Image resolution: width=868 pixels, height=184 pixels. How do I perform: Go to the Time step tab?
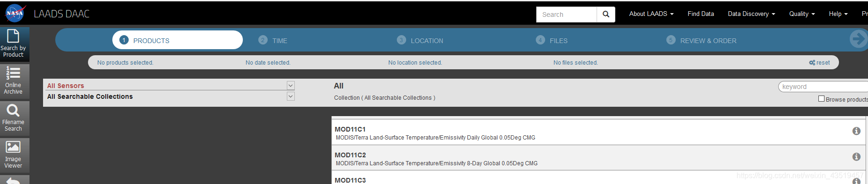tap(273, 40)
